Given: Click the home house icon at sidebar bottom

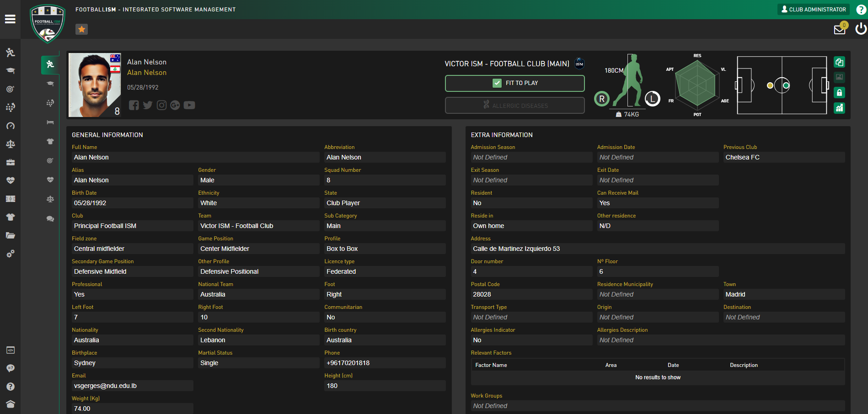Looking at the screenshot, I should [x=10, y=404].
